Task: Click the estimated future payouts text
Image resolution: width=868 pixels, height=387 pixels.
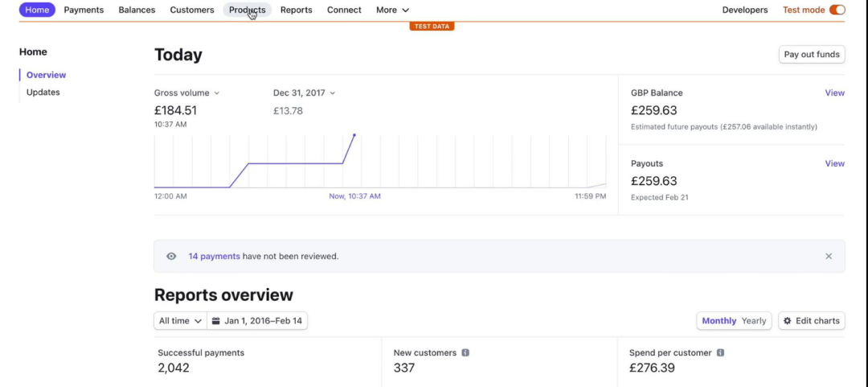Action: click(x=723, y=127)
